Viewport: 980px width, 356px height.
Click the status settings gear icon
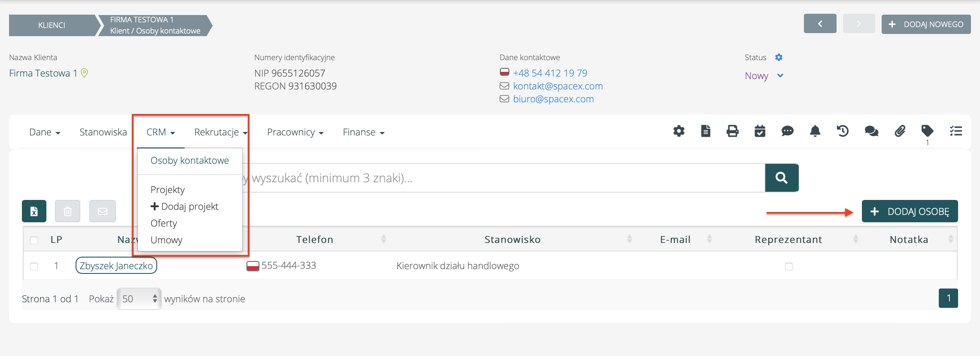pyautogui.click(x=779, y=57)
